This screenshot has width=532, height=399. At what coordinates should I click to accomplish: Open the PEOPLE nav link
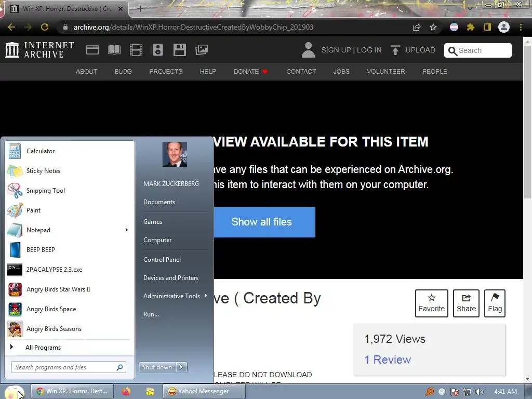click(435, 72)
